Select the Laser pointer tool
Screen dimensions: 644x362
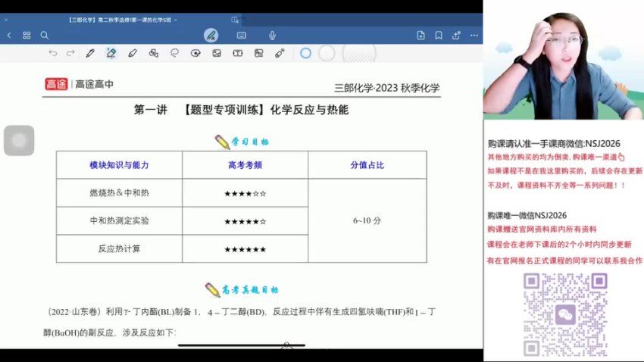(280, 53)
